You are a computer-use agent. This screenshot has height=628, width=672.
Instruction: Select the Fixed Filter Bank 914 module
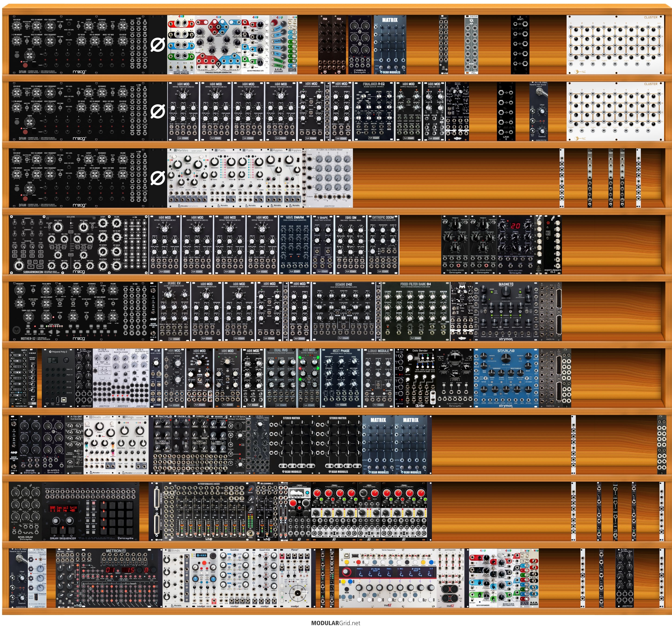point(415,311)
